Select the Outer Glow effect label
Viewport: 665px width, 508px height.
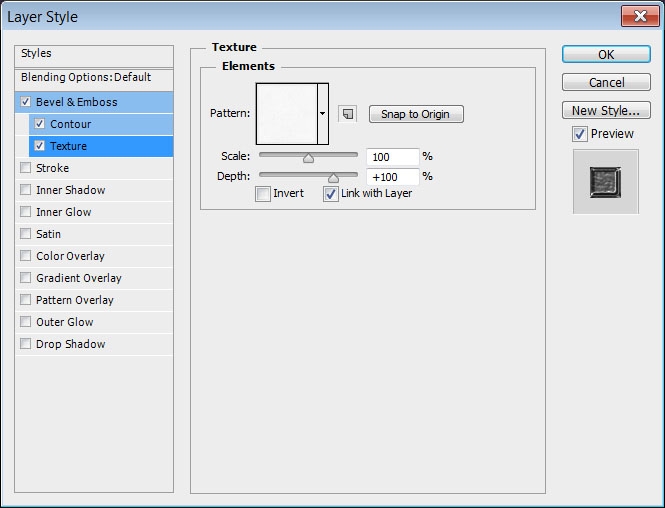pos(64,322)
